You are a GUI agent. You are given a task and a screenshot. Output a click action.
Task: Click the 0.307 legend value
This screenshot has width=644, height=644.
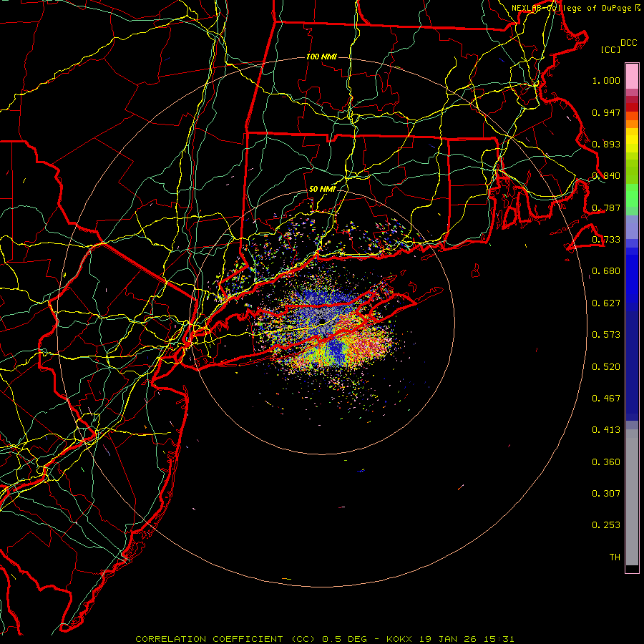tap(606, 494)
